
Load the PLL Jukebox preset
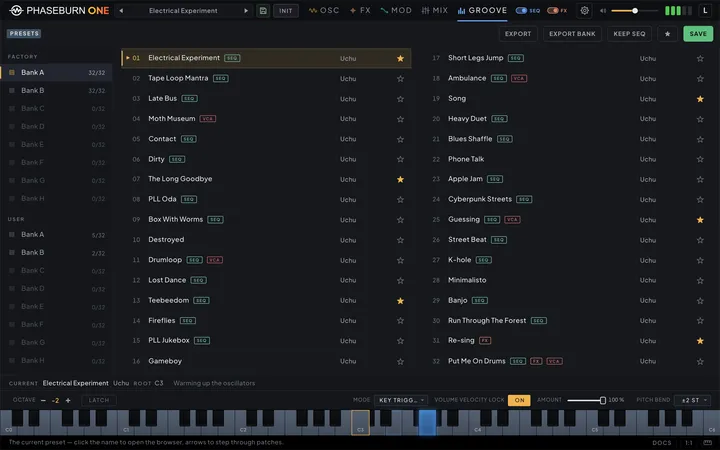click(x=266, y=340)
